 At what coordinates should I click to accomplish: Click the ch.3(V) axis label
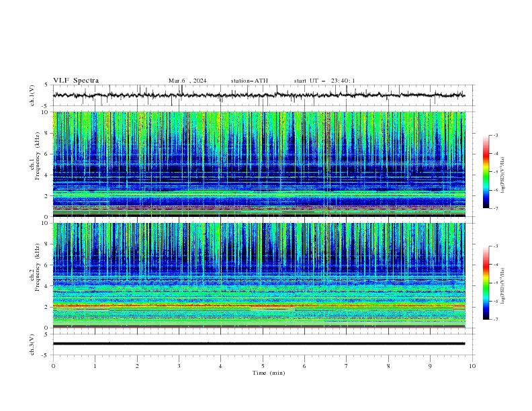[x=32, y=345]
